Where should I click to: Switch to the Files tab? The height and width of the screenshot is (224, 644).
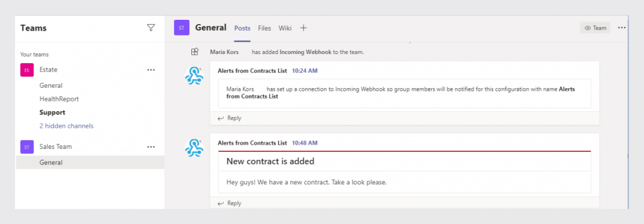pyautogui.click(x=264, y=28)
